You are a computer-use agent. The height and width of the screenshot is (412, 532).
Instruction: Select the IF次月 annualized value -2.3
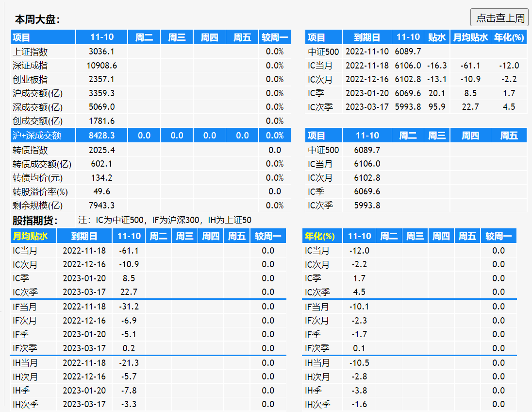click(359, 321)
